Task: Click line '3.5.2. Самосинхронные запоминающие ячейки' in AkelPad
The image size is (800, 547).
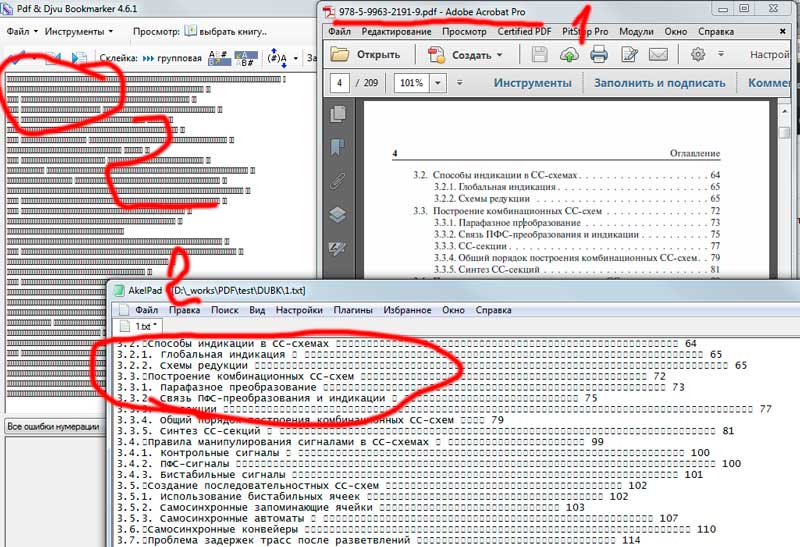Action: click(x=351, y=507)
